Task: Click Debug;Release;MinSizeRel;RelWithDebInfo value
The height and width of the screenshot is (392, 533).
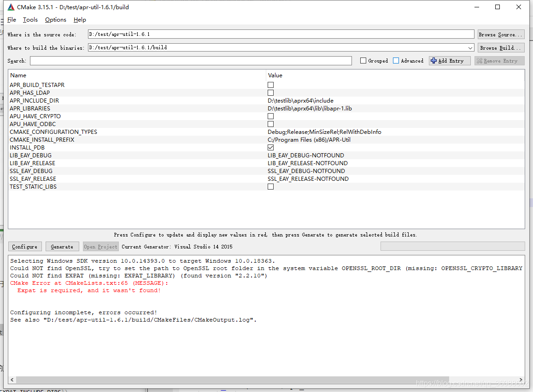Action: click(324, 132)
